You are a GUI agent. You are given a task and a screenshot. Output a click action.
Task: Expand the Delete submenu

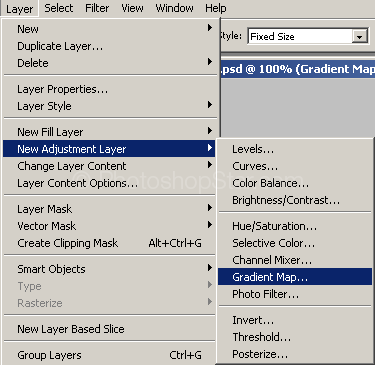tap(110, 63)
